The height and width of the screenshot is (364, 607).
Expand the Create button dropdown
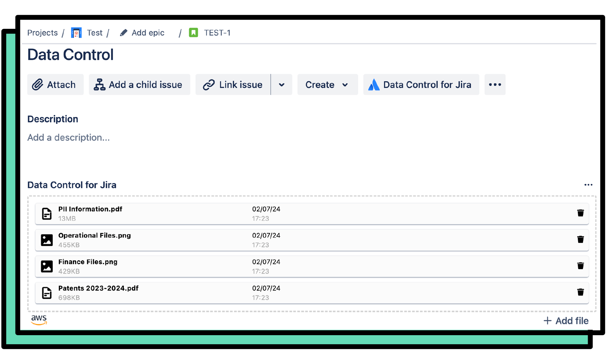point(346,85)
